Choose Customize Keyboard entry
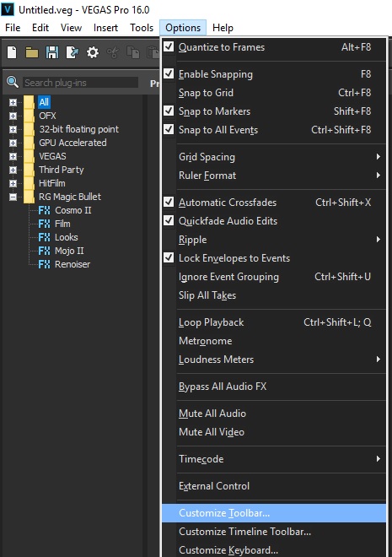Viewport: 392px width, 557px height. tap(274, 550)
